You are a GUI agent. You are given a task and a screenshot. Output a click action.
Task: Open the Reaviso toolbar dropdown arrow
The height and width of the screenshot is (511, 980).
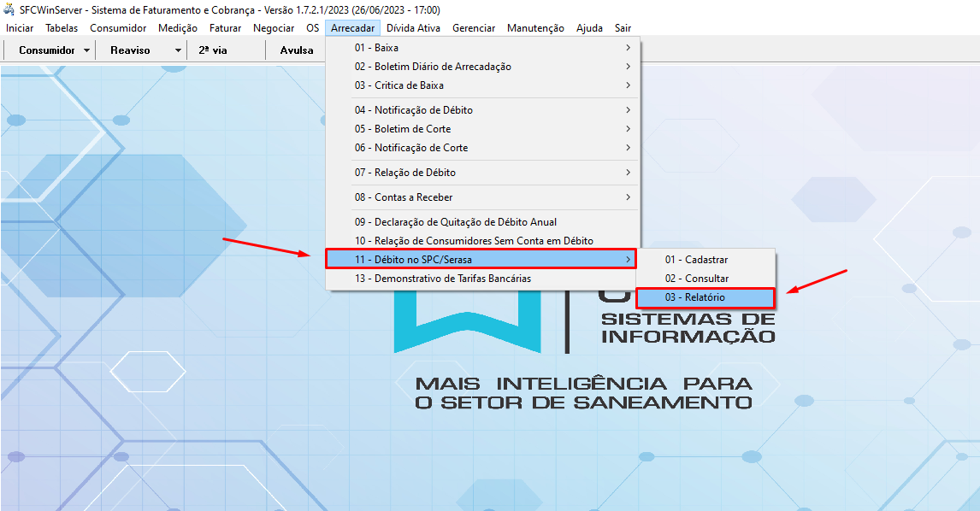click(178, 50)
